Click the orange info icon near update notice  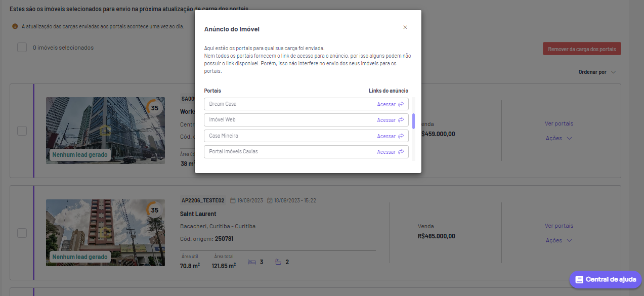click(15, 26)
